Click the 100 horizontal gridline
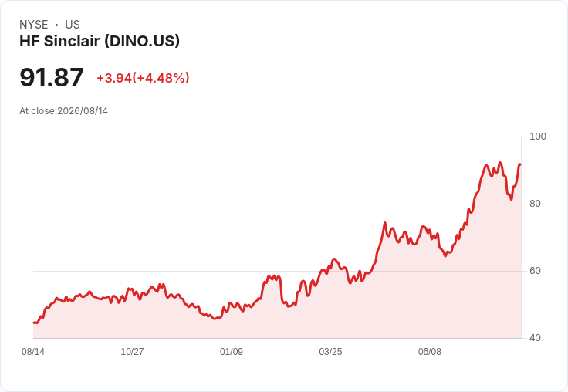 (x=277, y=137)
